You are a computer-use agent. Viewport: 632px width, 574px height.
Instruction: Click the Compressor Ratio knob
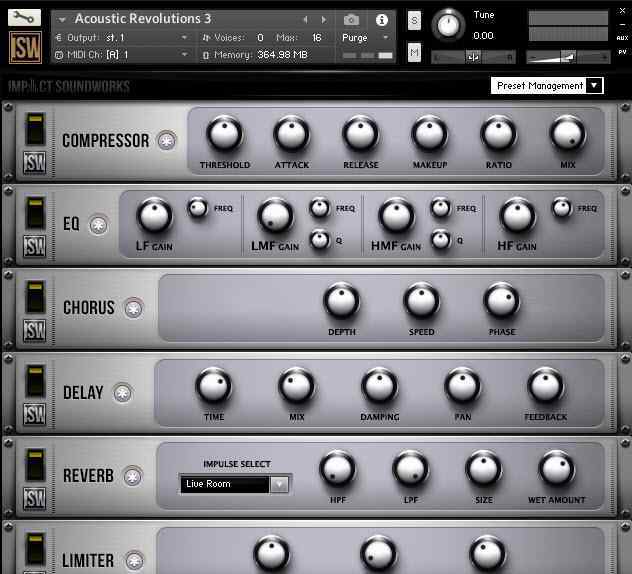tap(498, 134)
